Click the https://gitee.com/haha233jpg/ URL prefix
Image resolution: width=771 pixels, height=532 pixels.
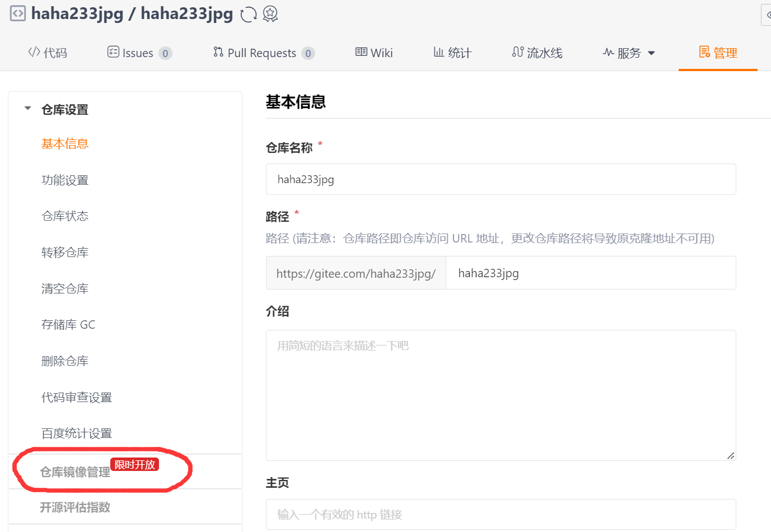[356, 273]
